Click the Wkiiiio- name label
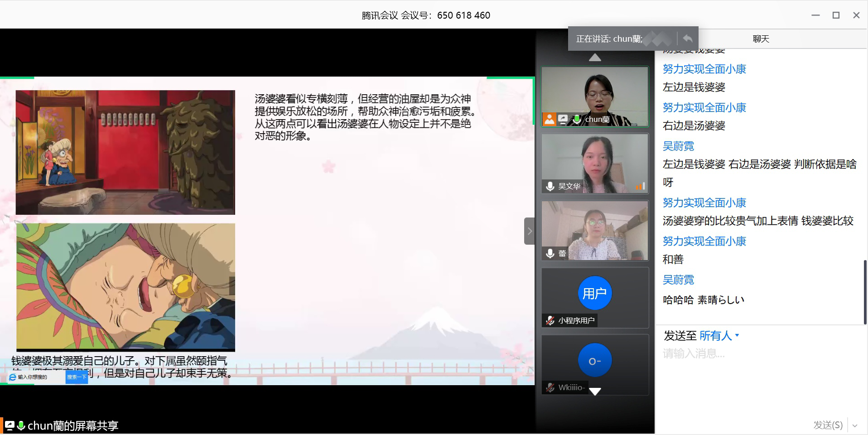The width and height of the screenshot is (868, 435). (572, 387)
